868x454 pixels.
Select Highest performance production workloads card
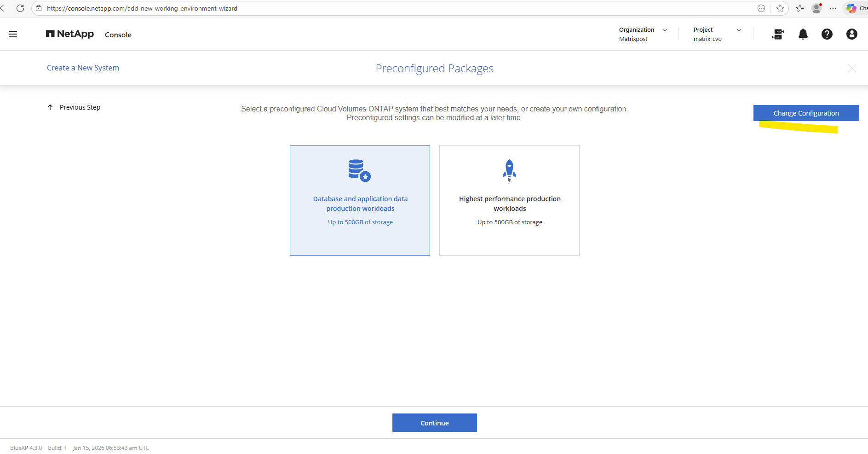509,200
